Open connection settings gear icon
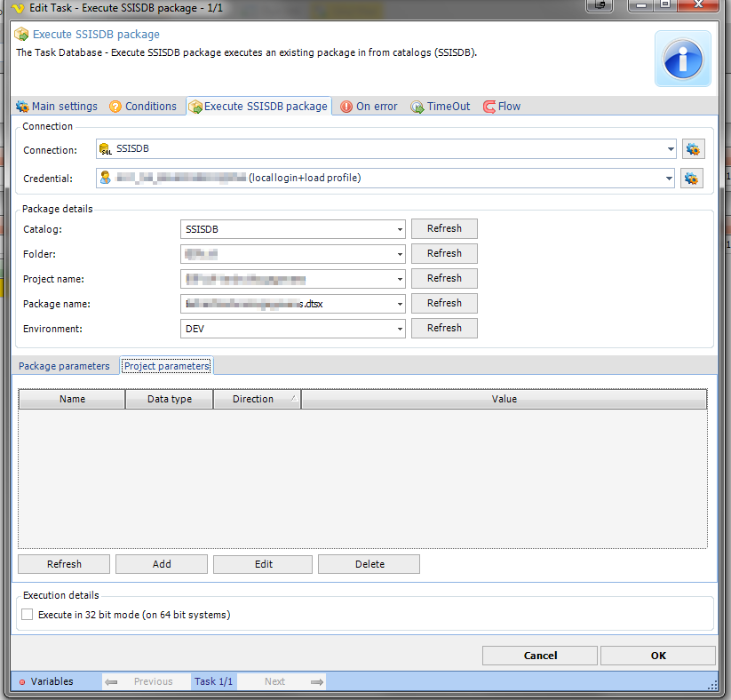 tap(693, 149)
